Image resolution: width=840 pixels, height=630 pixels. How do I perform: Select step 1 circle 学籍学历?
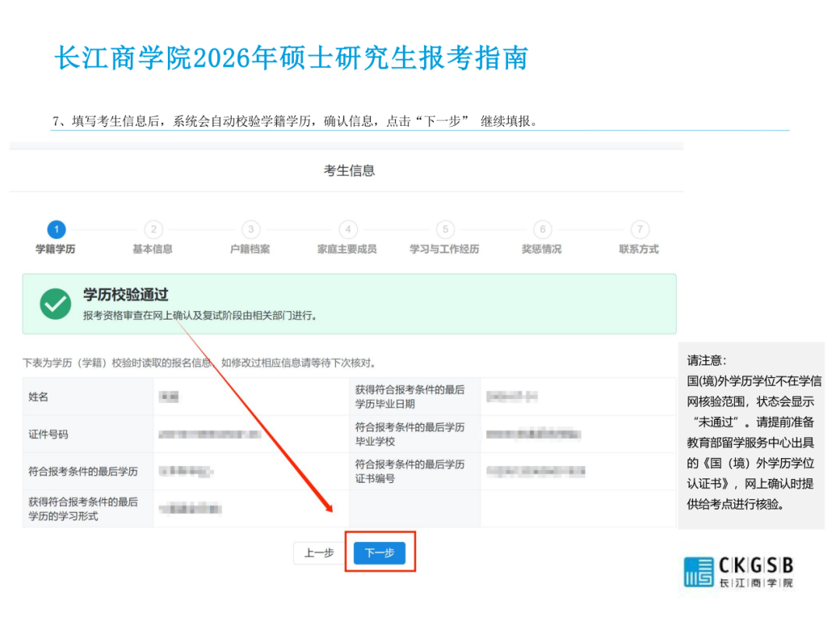click(x=56, y=229)
